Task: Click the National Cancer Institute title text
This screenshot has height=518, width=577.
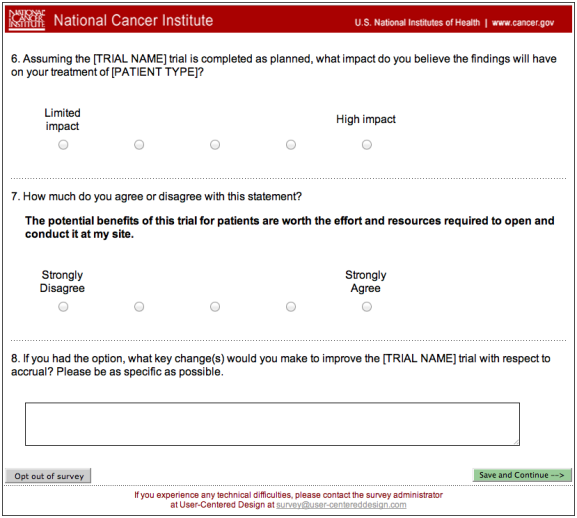Action: click(133, 20)
